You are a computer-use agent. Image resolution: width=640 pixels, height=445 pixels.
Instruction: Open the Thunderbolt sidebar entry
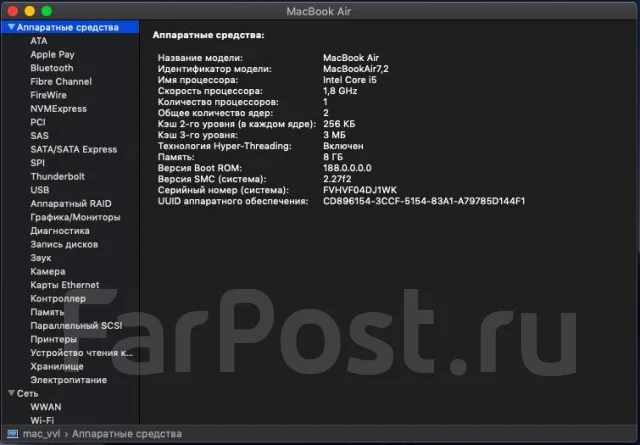click(58, 176)
